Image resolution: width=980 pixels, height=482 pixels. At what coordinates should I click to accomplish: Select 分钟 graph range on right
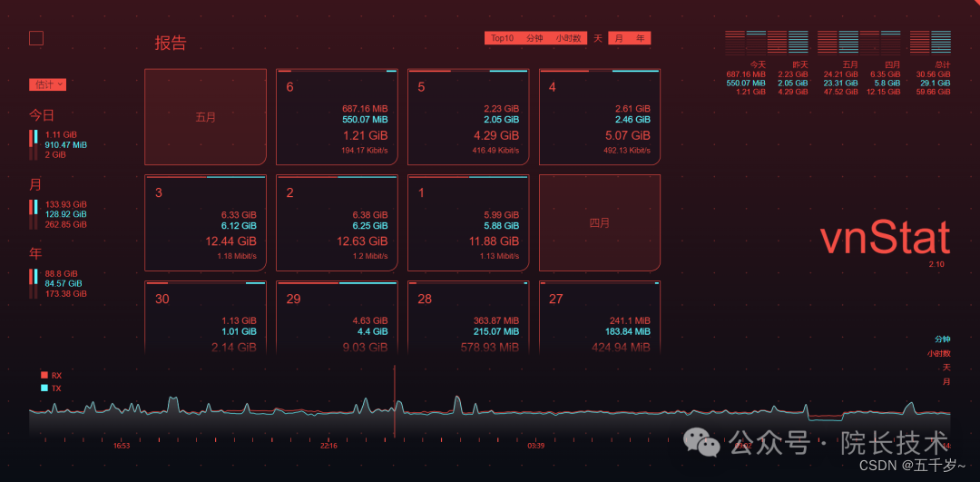[943, 339]
